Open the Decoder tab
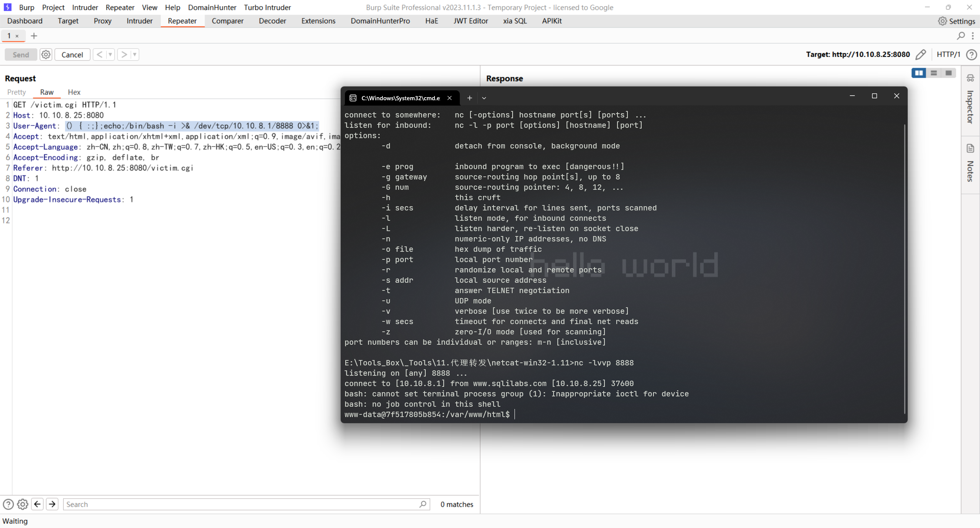 (272, 21)
